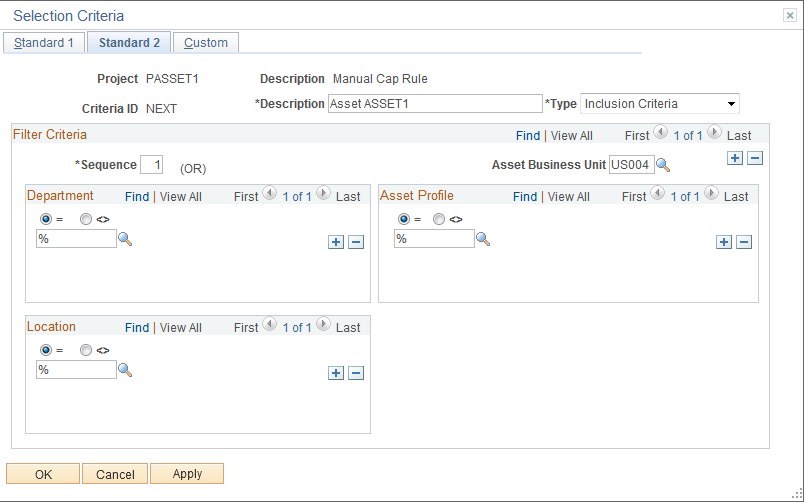Go to previous Department row arrow

coord(270,193)
